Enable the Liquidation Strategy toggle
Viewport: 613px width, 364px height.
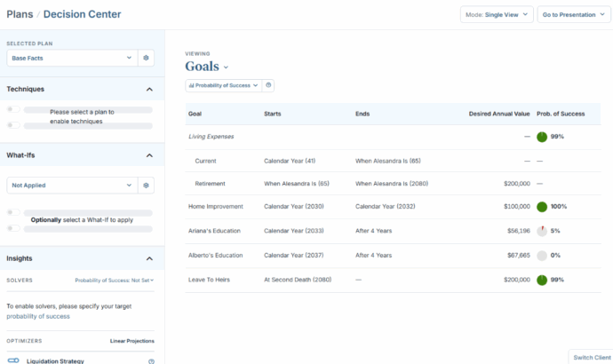tap(13, 360)
